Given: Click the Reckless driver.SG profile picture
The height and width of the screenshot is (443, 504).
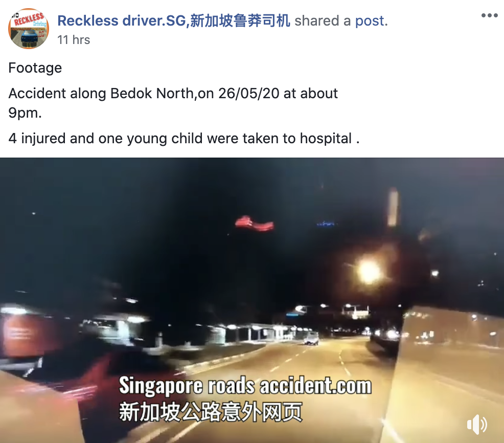Looking at the screenshot, I should pyautogui.click(x=29, y=29).
